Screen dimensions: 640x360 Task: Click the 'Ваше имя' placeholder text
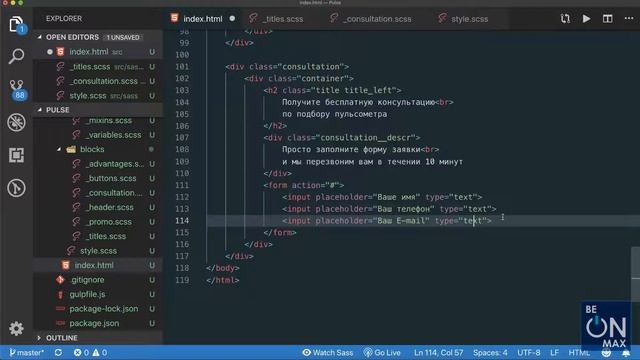[396, 197]
